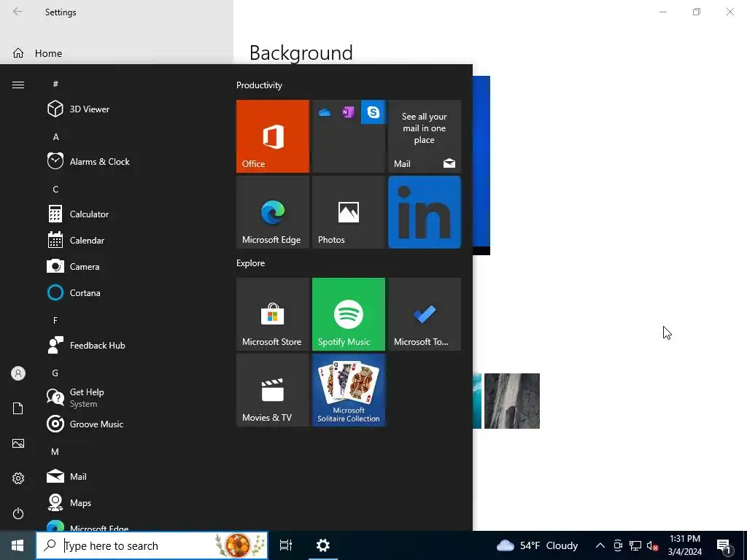
Task: Click the 'C' letter header
Action: pyautogui.click(x=55, y=189)
